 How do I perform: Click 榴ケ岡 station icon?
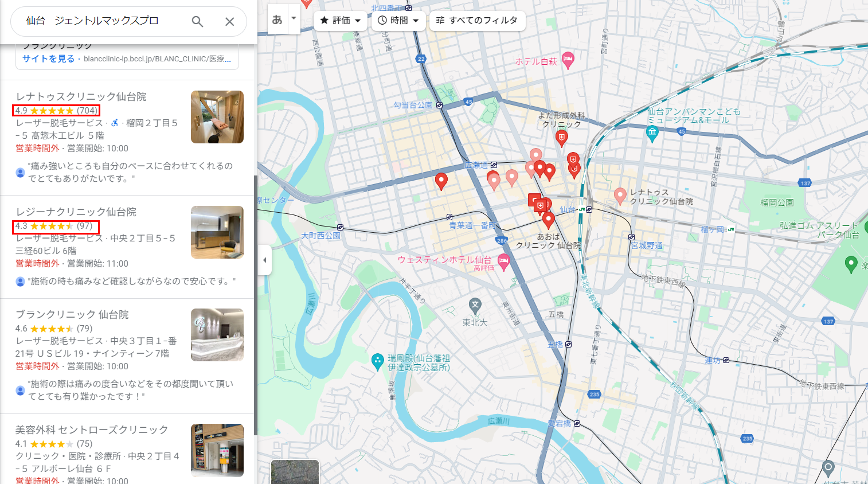[730, 229]
